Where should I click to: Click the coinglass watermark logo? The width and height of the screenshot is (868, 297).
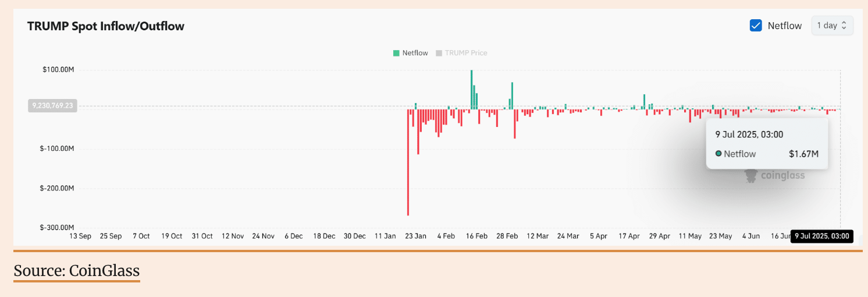[775, 175]
